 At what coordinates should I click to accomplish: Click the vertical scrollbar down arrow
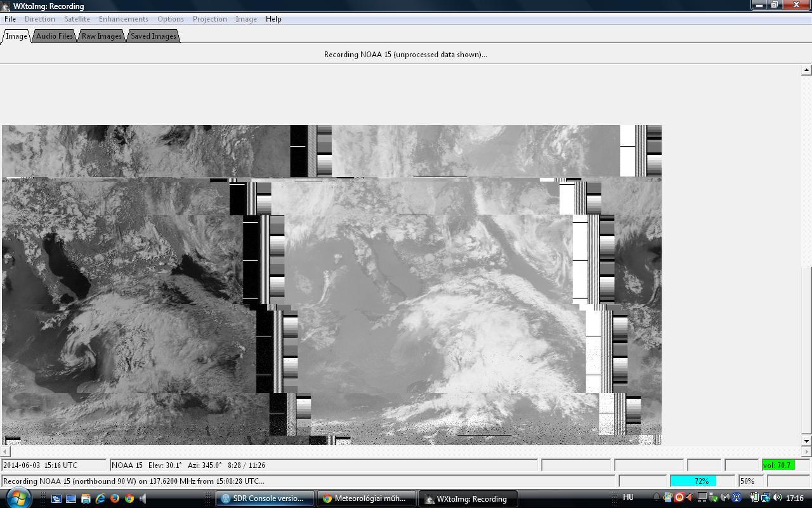coord(806,441)
